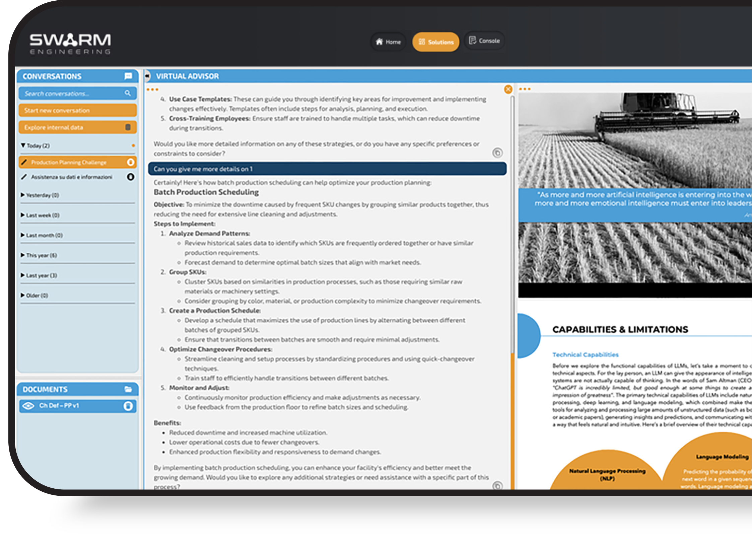This screenshot has height=560, width=752.
Task: Delete the Ch Def - PP v1 document
Action: [x=128, y=406]
